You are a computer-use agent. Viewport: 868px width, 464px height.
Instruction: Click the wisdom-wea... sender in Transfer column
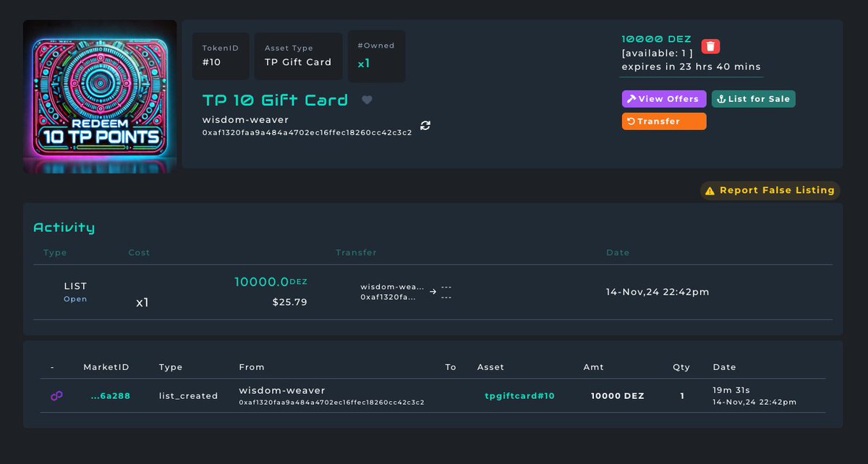coord(392,287)
